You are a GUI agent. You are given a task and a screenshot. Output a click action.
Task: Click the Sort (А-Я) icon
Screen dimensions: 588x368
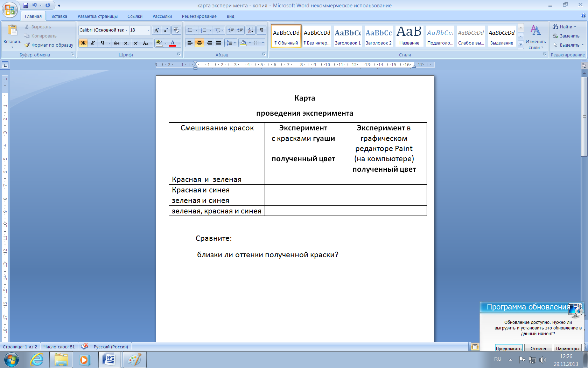251,30
